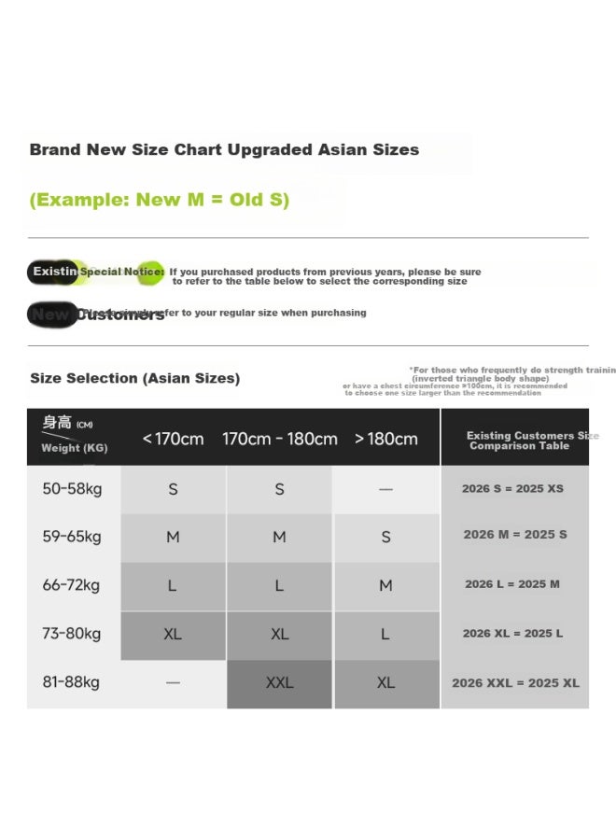This screenshot has width=616, height=840.
Task: Select the >180cm column header
Action: click(385, 439)
